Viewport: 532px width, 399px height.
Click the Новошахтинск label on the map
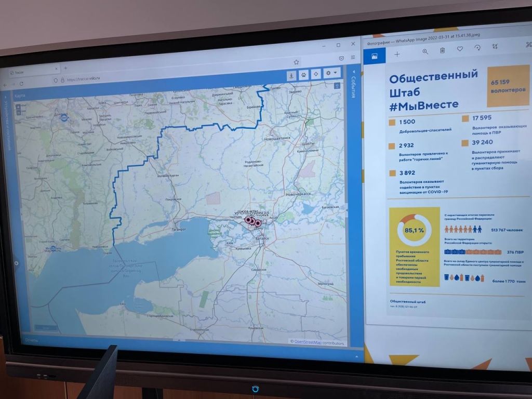click(277, 138)
